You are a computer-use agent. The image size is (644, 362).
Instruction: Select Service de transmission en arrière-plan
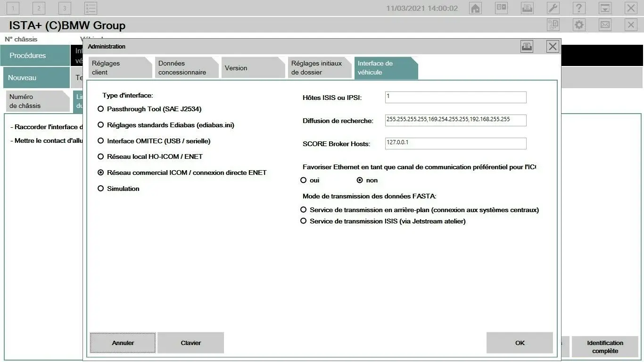click(x=303, y=210)
